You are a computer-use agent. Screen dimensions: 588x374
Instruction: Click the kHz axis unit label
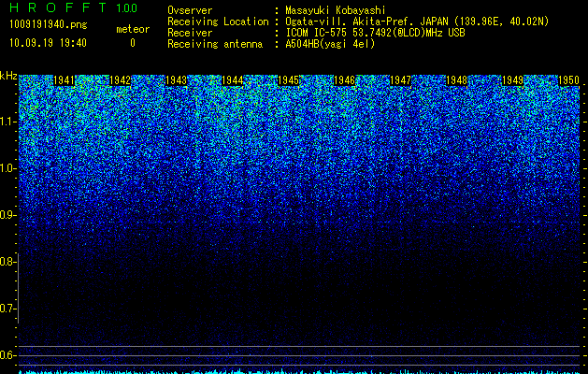tap(8, 76)
